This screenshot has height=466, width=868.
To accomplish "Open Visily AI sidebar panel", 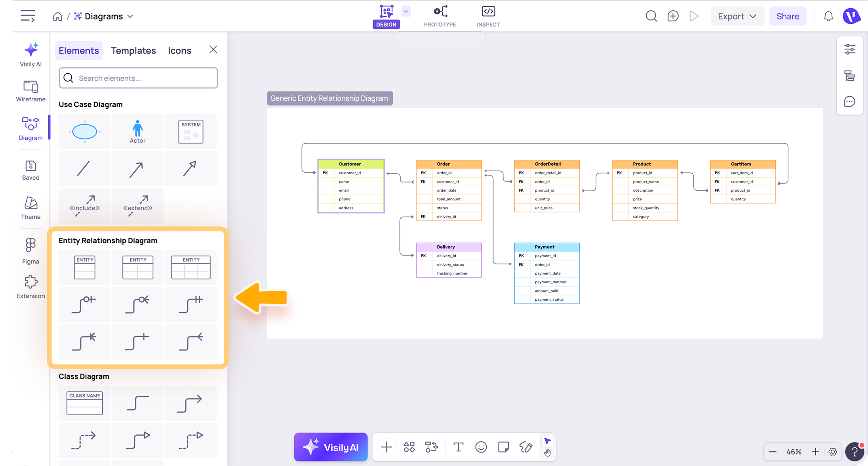I will [30, 55].
